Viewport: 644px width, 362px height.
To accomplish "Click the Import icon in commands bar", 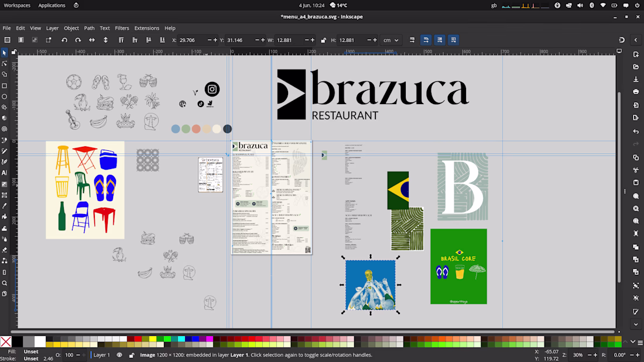I will (636, 105).
